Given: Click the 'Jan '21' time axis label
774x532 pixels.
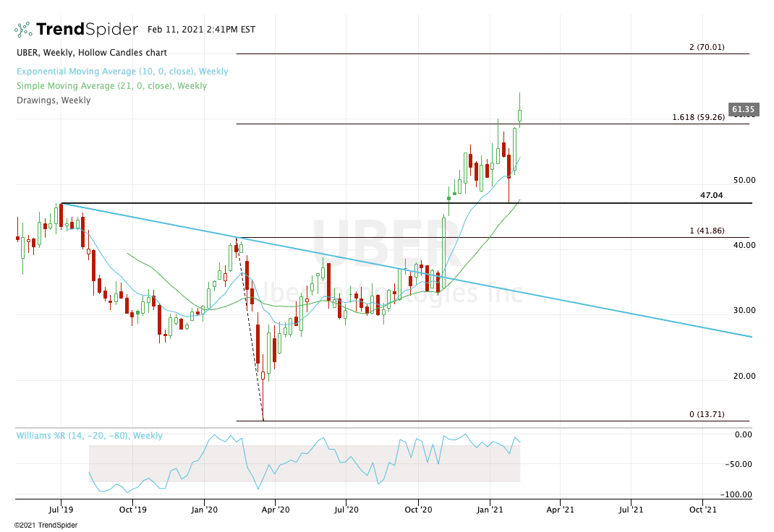Looking at the screenshot, I should click(x=490, y=510).
